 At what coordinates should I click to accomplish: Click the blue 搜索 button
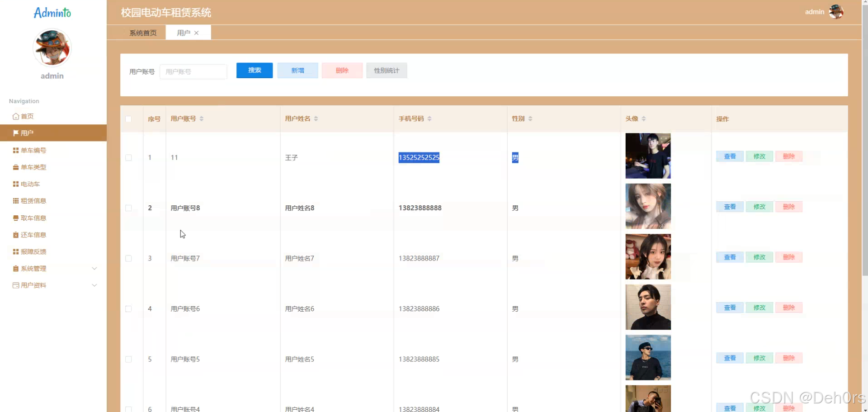pos(255,70)
